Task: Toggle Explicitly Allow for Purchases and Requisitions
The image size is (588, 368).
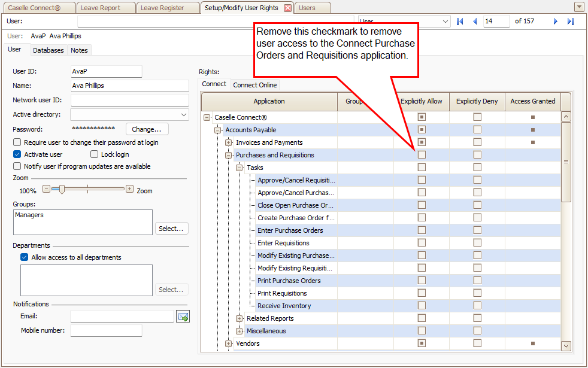Action: pos(422,155)
